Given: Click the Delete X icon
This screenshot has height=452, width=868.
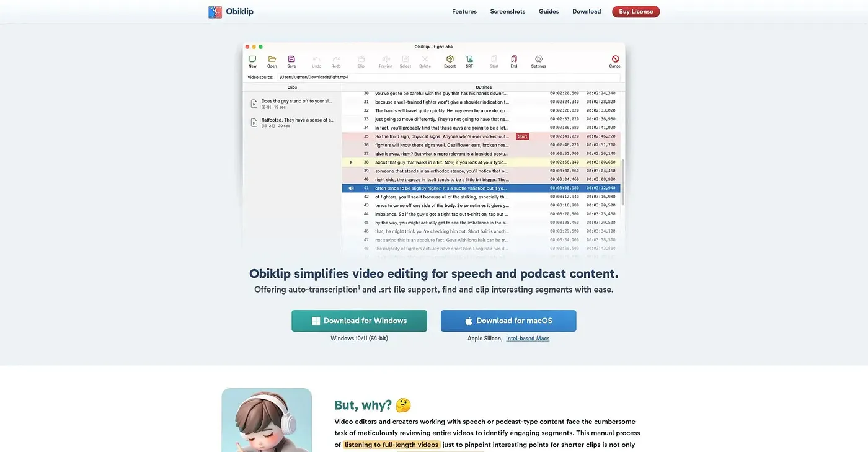Looking at the screenshot, I should pyautogui.click(x=425, y=59).
